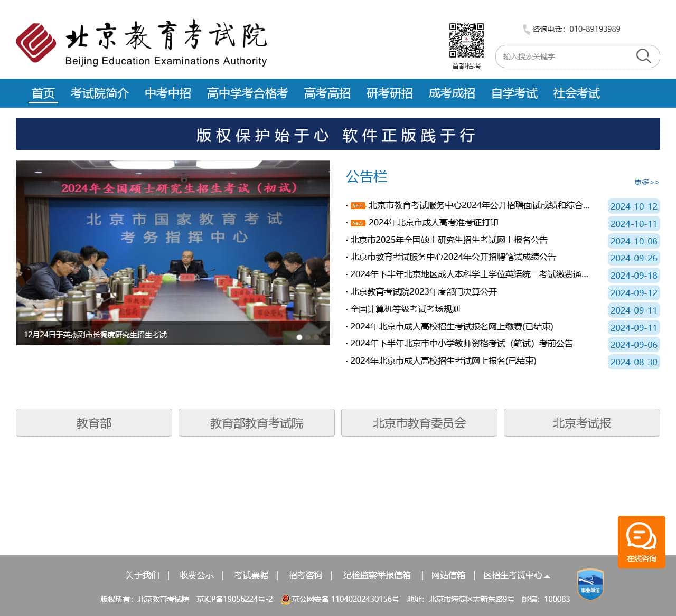
Task: Open 中小学教师资格考试（笔试）考前公告
Action: pos(462,344)
